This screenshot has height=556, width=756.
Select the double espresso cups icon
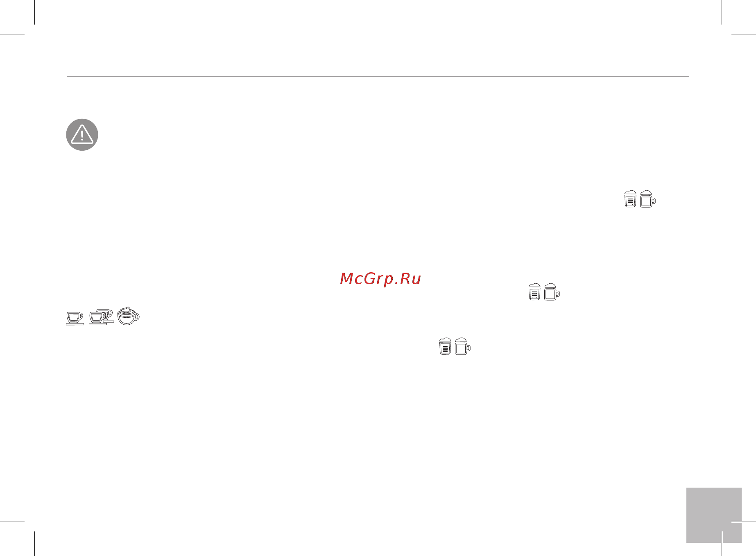click(x=101, y=317)
